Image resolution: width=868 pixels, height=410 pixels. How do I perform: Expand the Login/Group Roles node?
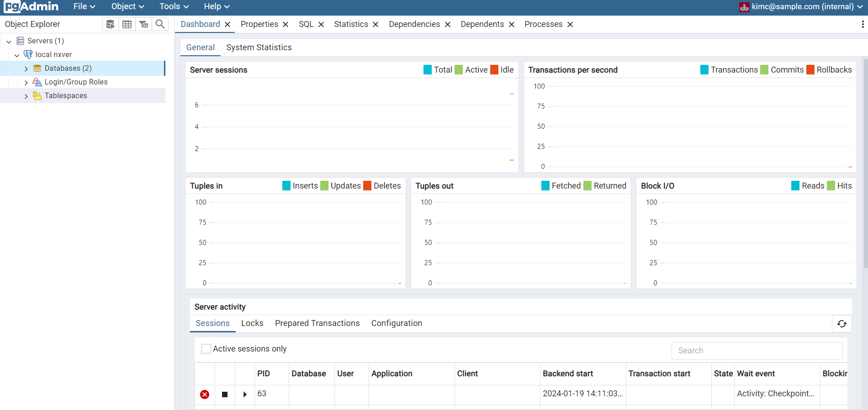(x=26, y=83)
